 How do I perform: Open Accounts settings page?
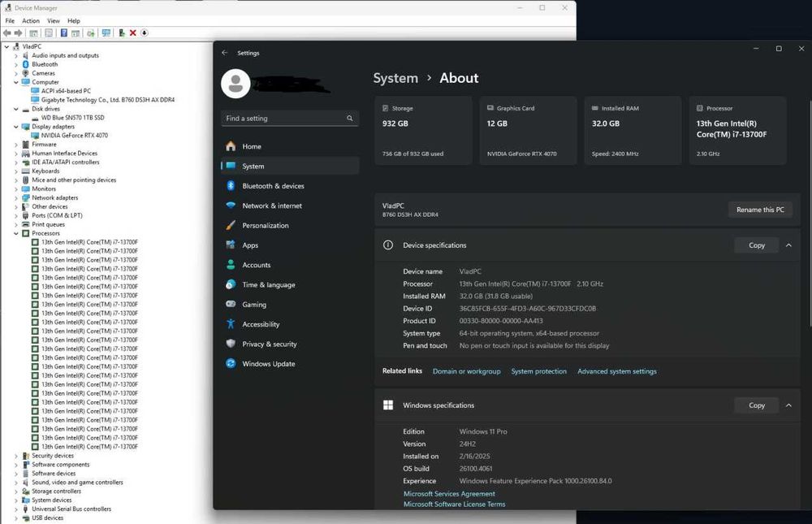(290, 264)
